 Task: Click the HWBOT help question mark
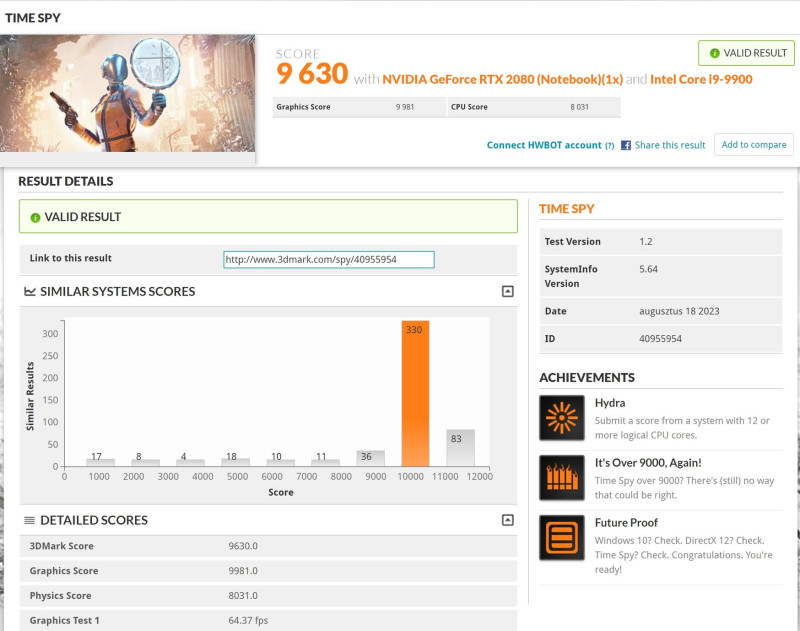click(x=610, y=145)
